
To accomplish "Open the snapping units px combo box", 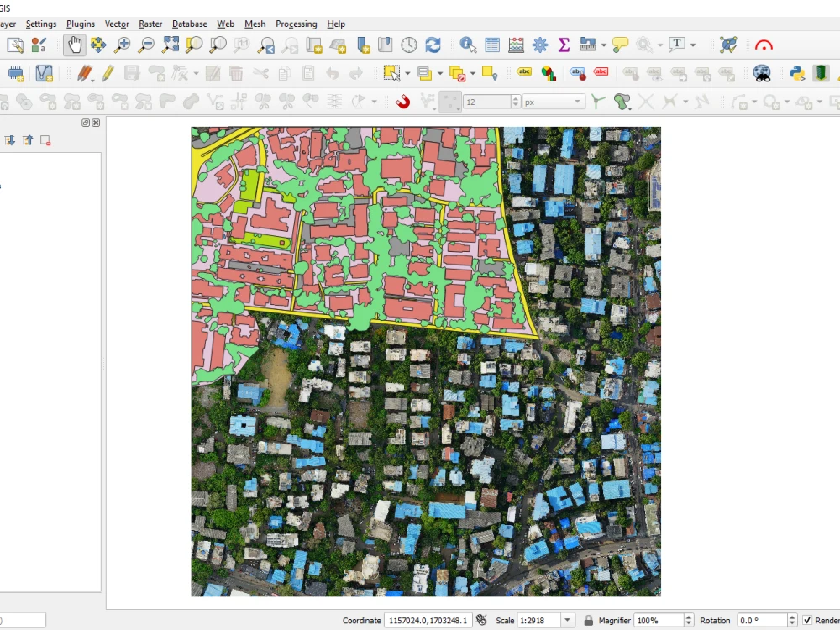I will (x=553, y=101).
